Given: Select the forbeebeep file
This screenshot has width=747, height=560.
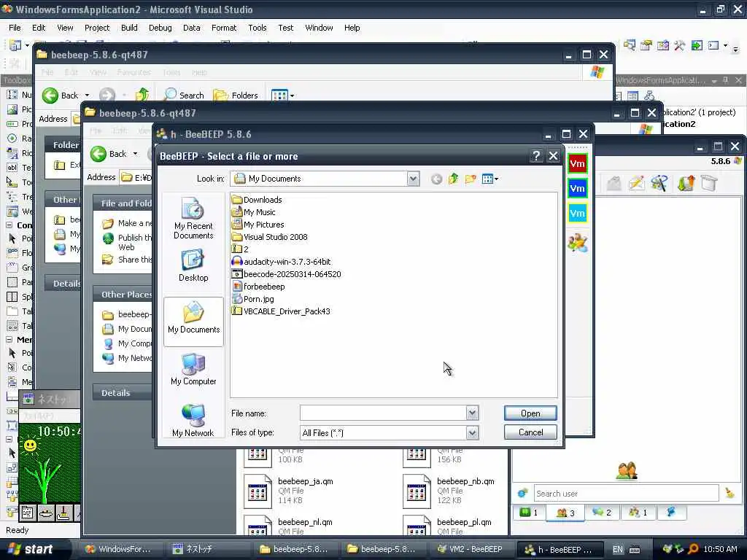Looking at the screenshot, I should pyautogui.click(x=258, y=286).
